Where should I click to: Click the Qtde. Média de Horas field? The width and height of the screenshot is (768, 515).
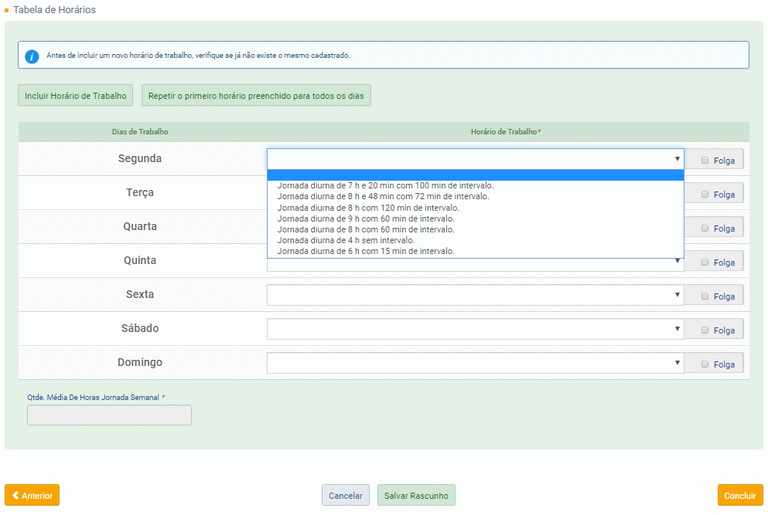point(109,415)
